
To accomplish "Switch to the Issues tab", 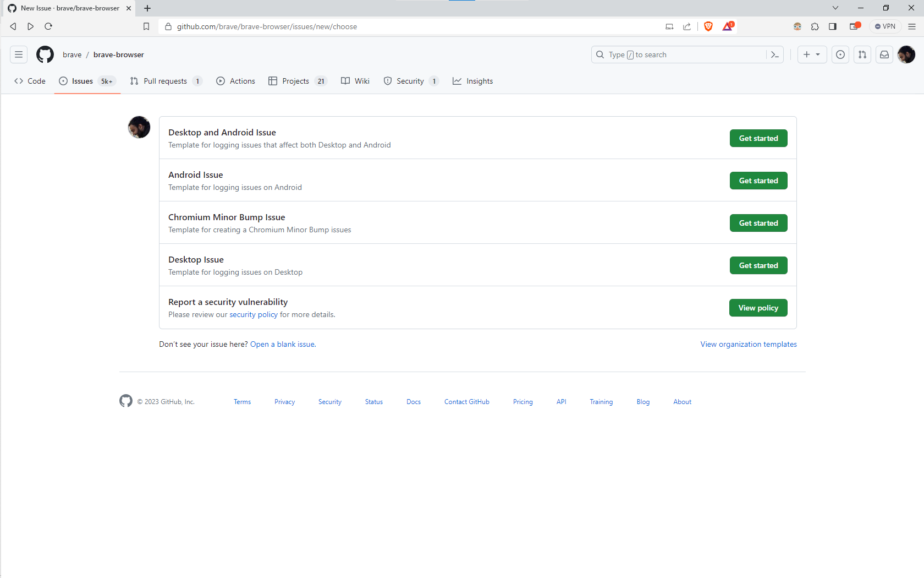I will click(x=87, y=81).
